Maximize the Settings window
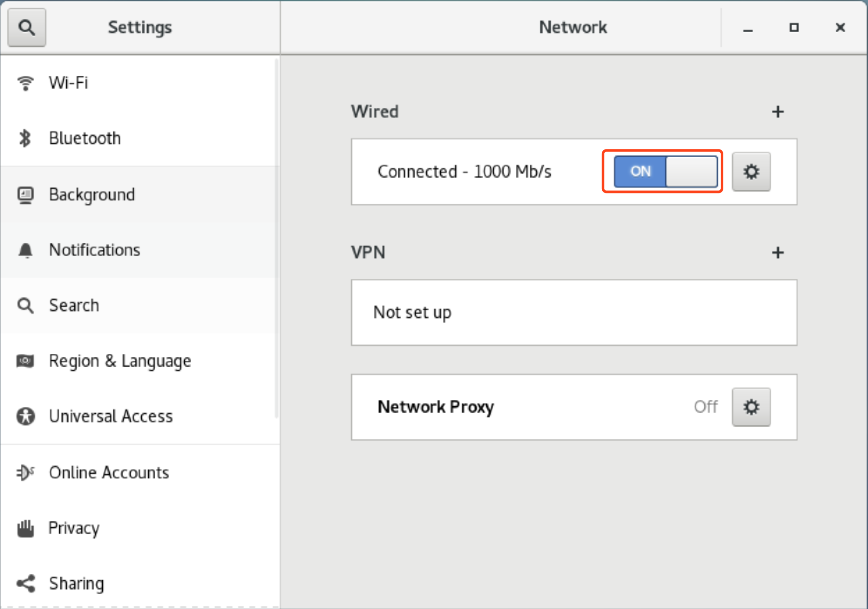The width and height of the screenshot is (868, 609). 794,27
